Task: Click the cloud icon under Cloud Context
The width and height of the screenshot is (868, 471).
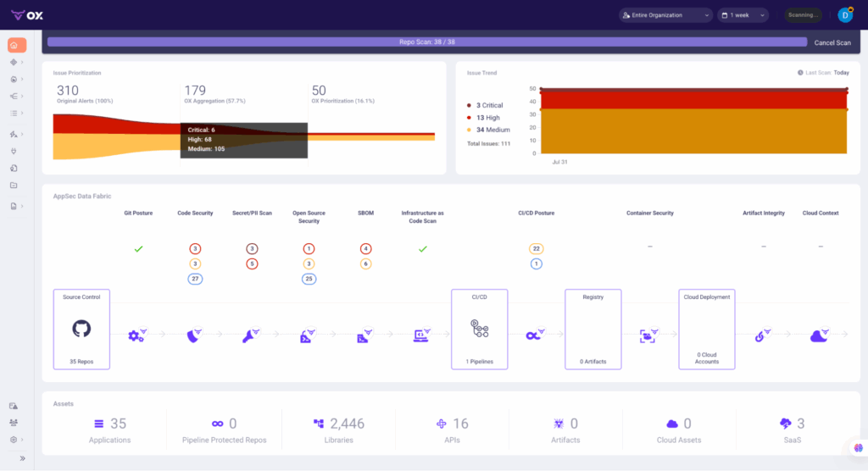Action: tap(820, 336)
